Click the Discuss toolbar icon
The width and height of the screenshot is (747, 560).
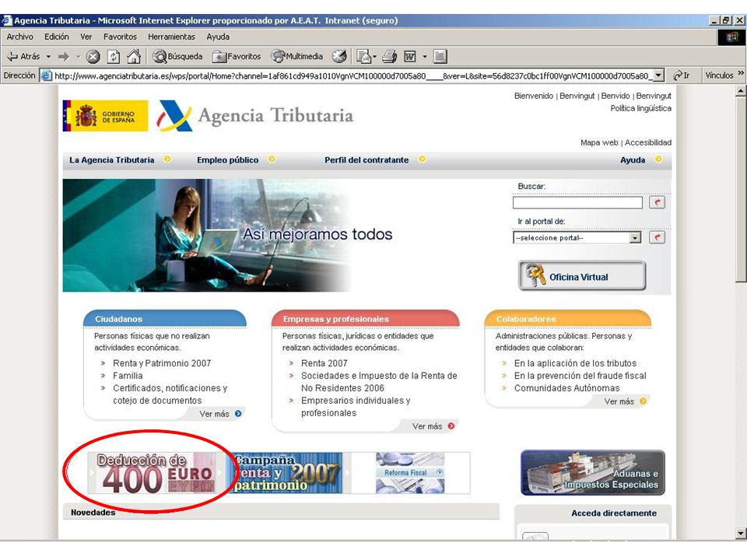tap(440, 57)
